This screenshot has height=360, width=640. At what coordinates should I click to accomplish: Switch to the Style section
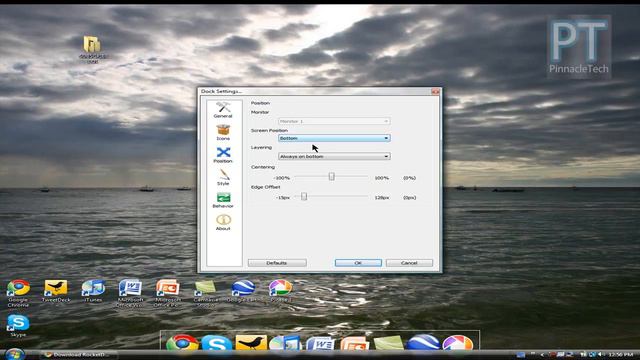pyautogui.click(x=223, y=178)
